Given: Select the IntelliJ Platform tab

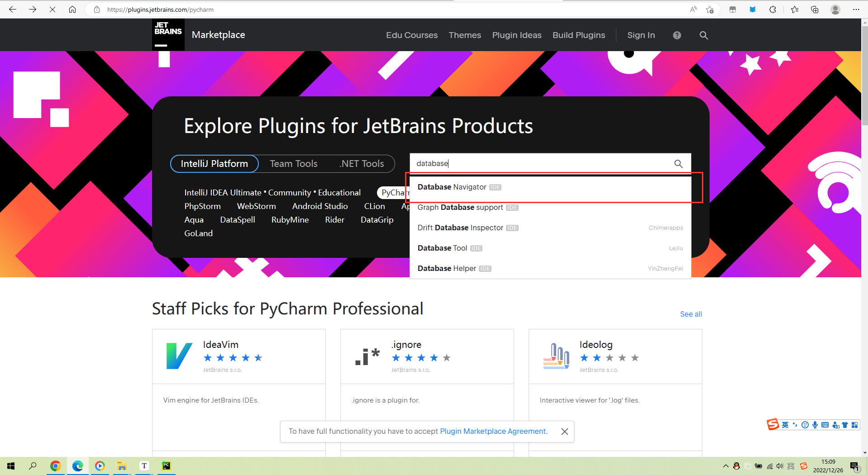Looking at the screenshot, I should 215,164.
